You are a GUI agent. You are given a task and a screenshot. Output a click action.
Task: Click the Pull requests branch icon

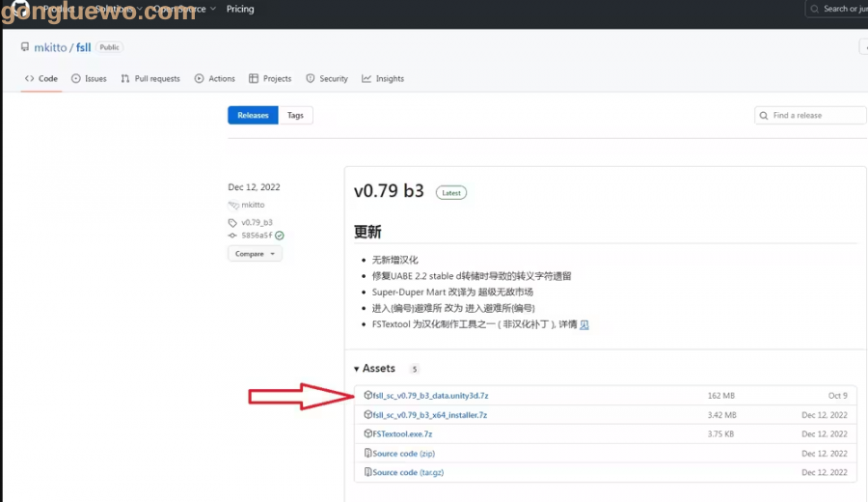[x=125, y=79]
